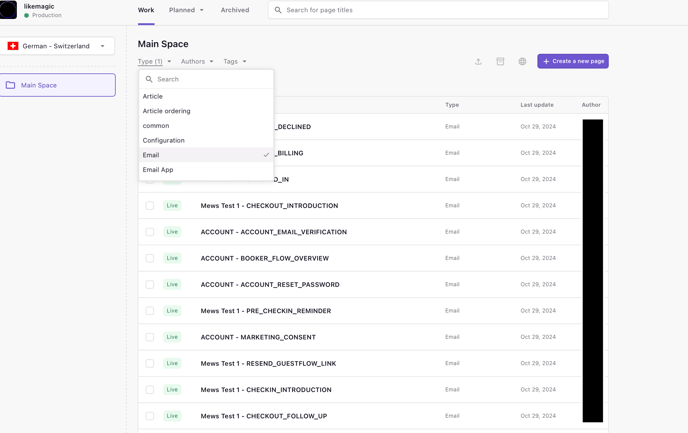Click magnifier icon in page titles search

[278, 10]
